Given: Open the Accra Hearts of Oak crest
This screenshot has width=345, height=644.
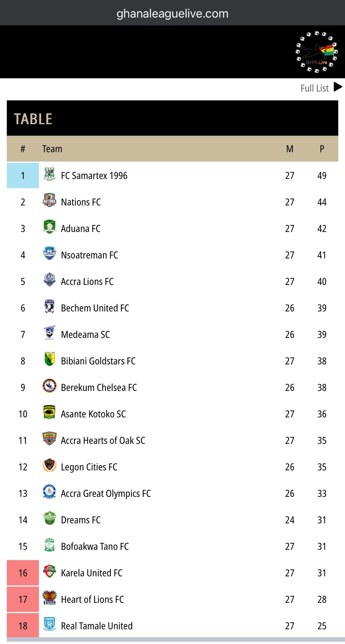Looking at the screenshot, I should pos(49,439).
